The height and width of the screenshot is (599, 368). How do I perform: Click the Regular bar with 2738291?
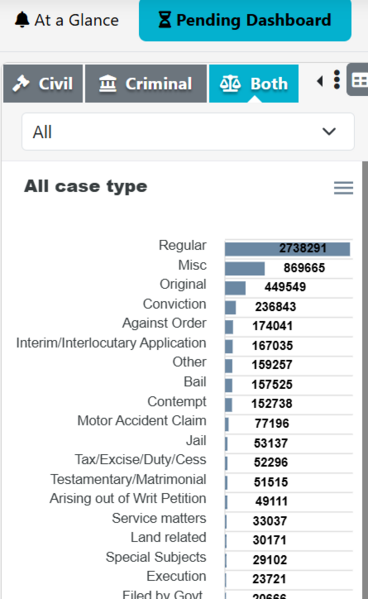point(287,249)
